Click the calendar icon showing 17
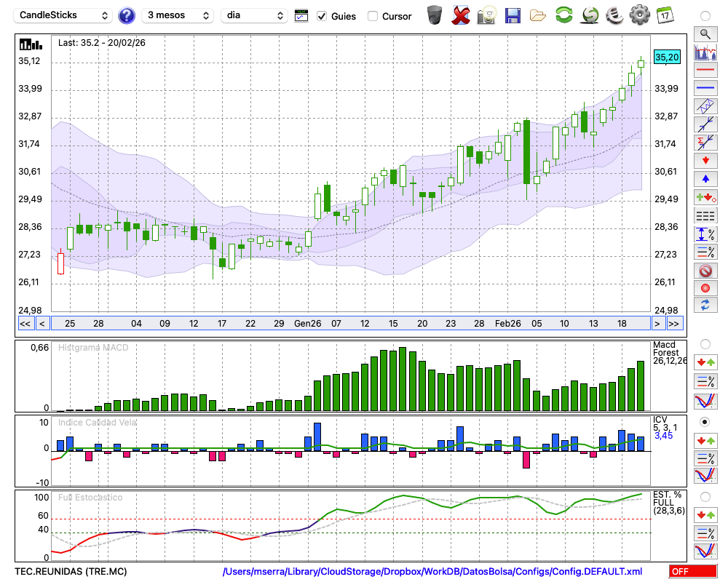 [665, 15]
